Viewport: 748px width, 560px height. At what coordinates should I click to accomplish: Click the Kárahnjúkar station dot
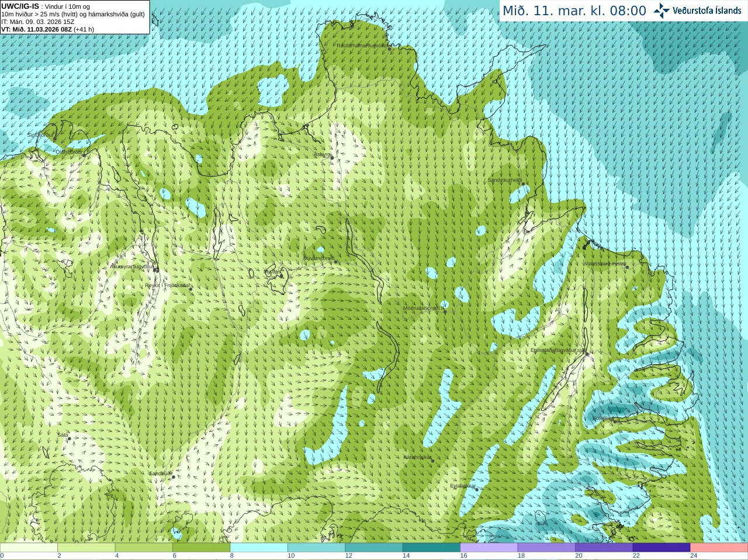tap(432, 461)
